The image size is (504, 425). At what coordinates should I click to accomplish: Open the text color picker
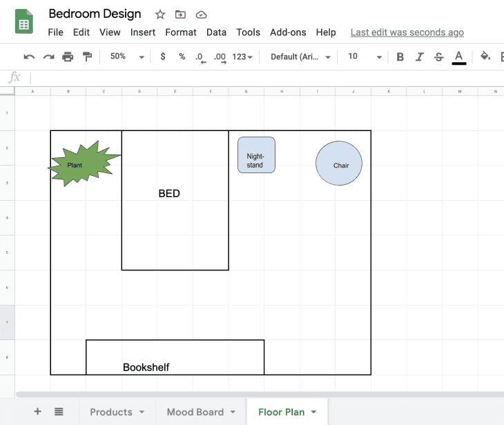458,57
